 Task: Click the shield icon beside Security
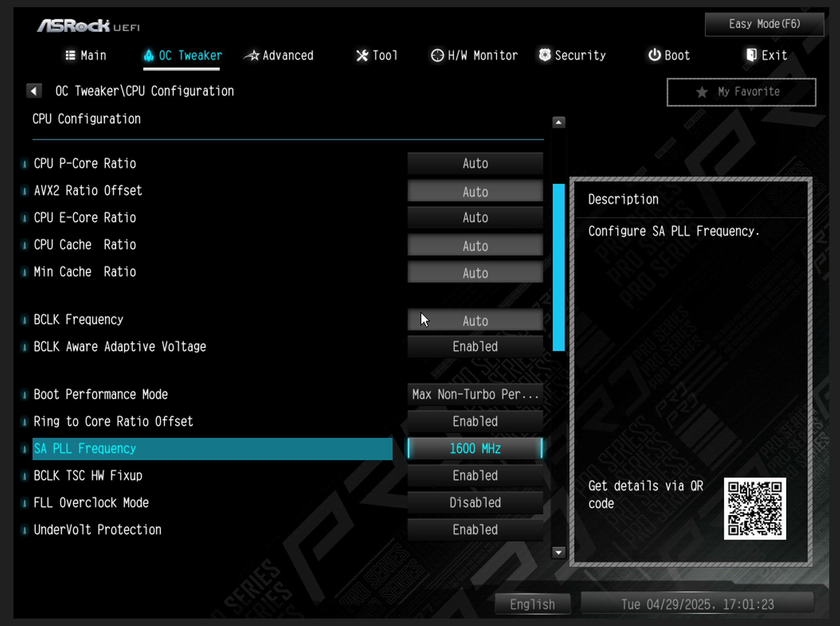coord(545,55)
